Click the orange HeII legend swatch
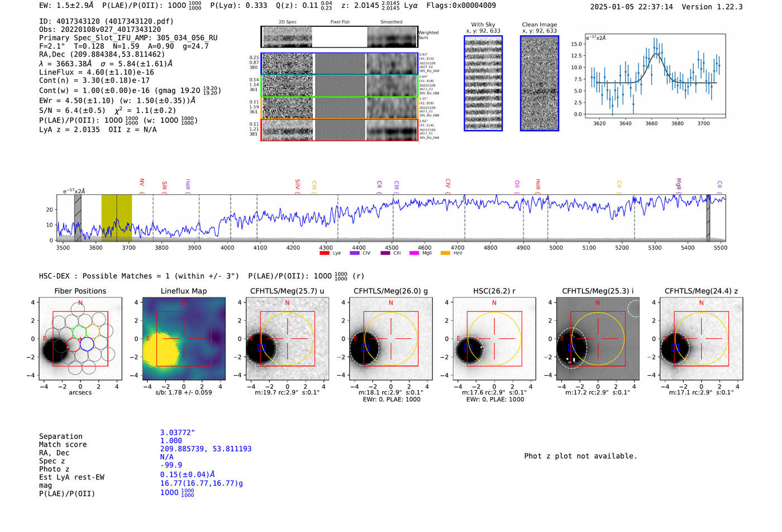This screenshot has width=782, height=532. (445, 253)
